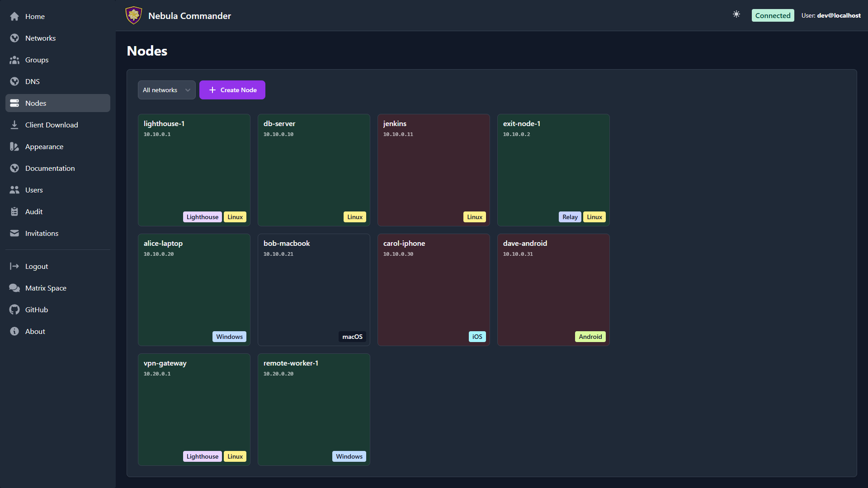Click the Android tag on dave-android

pos(590,337)
